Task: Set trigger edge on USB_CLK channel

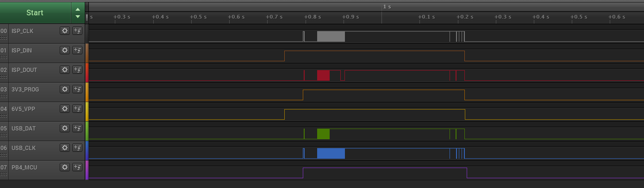Action: tap(77, 148)
